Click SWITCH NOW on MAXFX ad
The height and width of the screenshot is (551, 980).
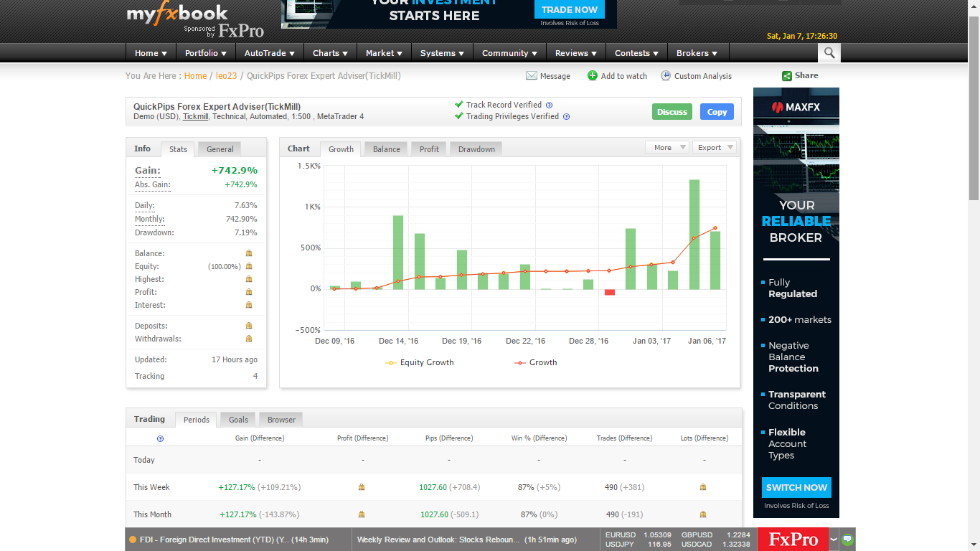[796, 487]
